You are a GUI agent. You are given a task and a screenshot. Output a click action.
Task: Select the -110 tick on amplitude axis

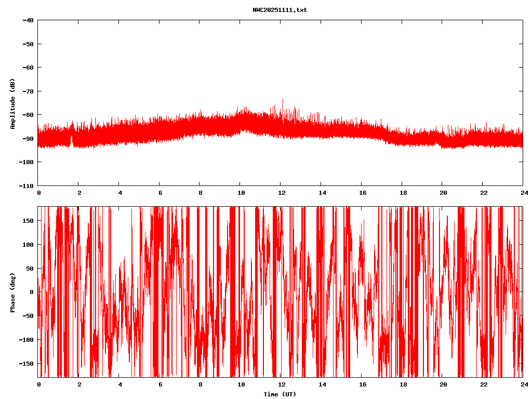coord(26,185)
